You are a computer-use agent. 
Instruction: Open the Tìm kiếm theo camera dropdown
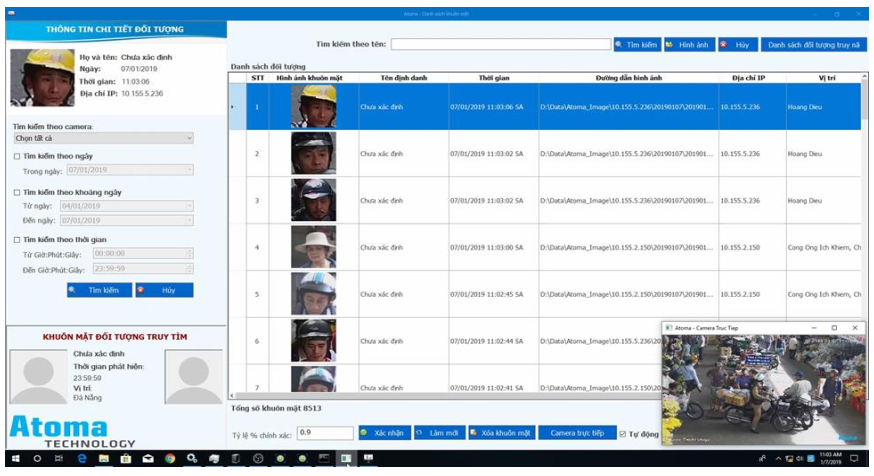click(x=104, y=138)
